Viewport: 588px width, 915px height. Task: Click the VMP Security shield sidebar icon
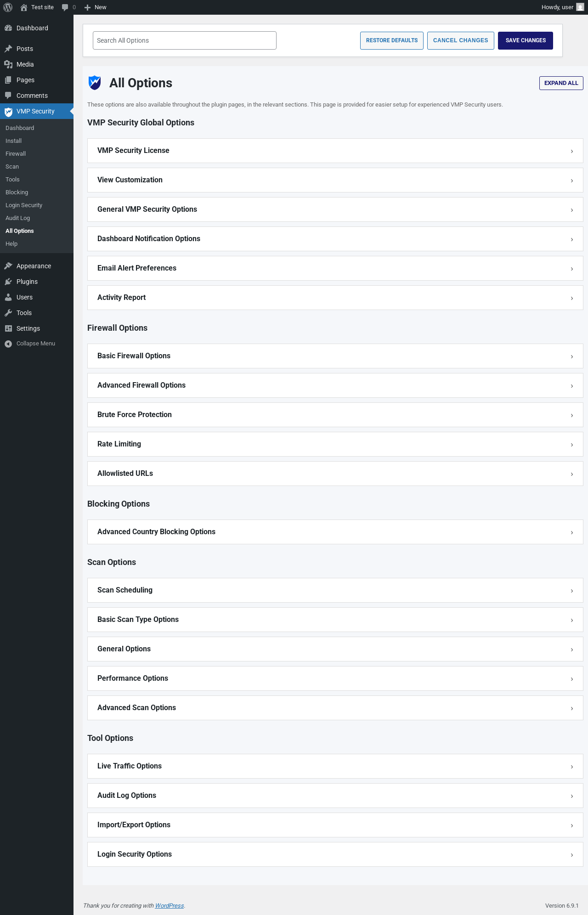click(8, 112)
